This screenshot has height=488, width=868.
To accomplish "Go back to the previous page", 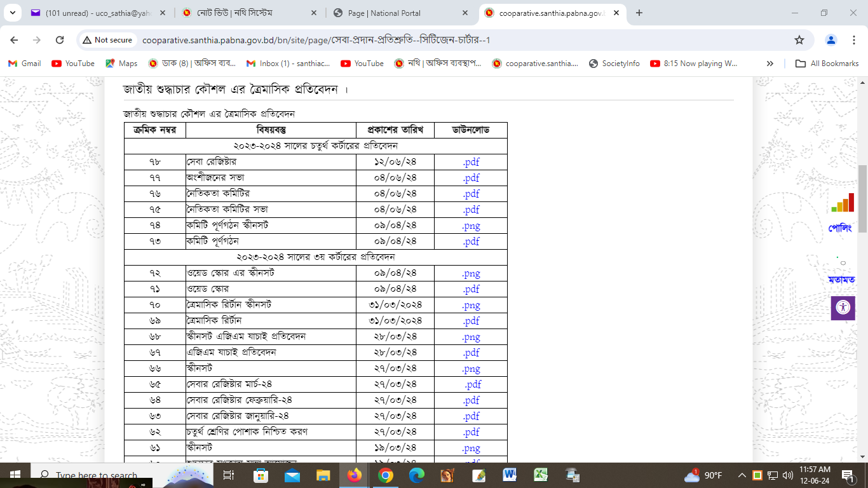I will 14,40.
